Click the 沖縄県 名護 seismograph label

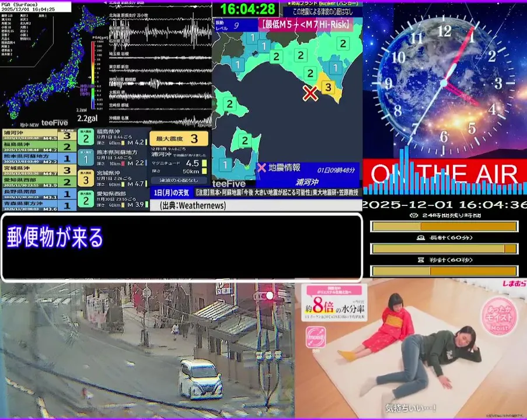point(119,118)
